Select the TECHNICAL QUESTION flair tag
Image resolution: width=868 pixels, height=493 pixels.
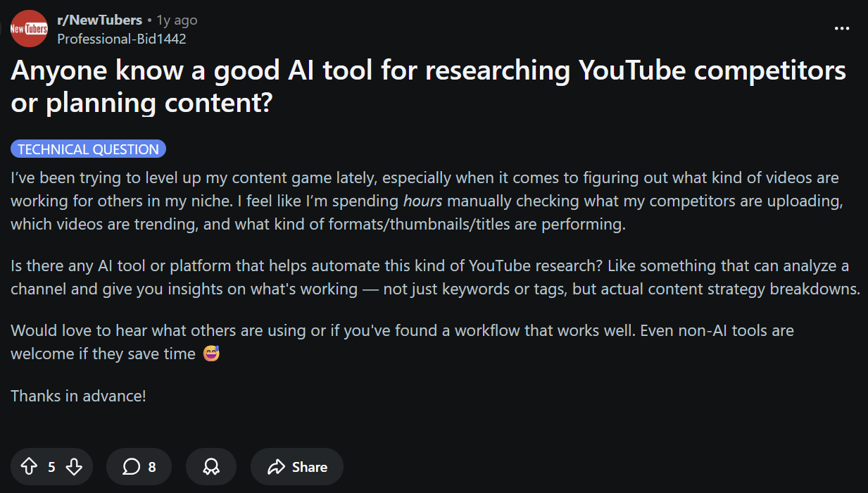88,149
